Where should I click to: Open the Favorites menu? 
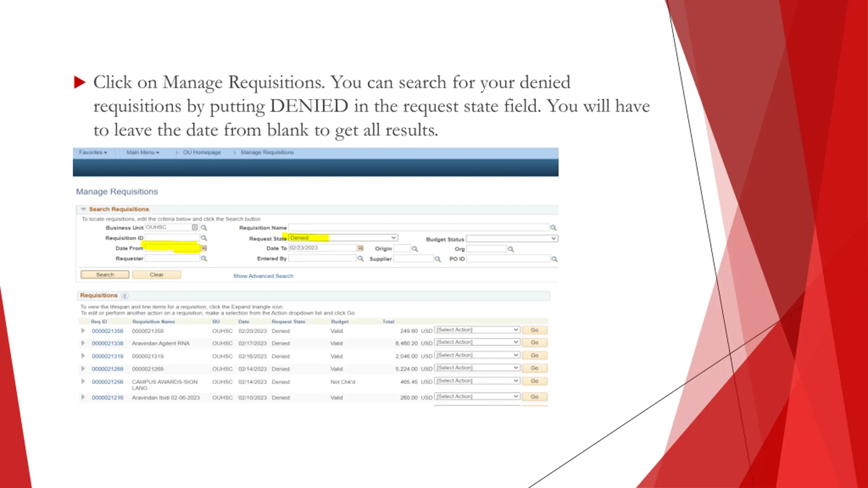pyautogui.click(x=93, y=152)
